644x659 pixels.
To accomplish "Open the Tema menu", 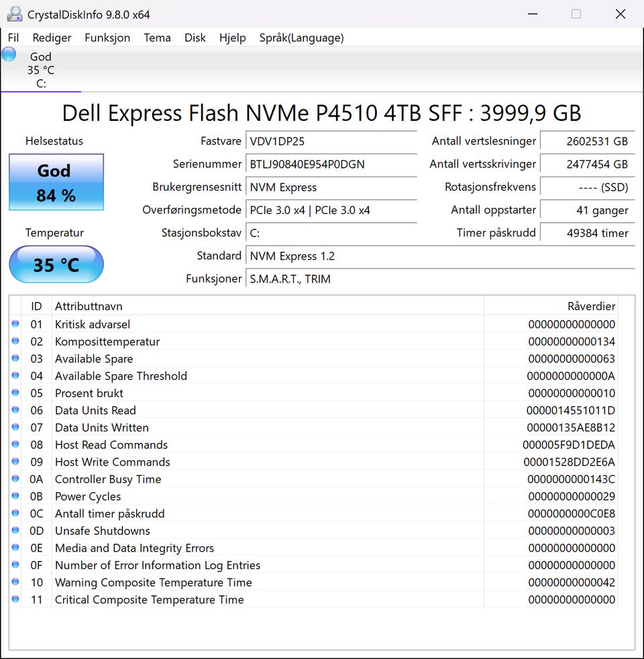I will [x=157, y=38].
